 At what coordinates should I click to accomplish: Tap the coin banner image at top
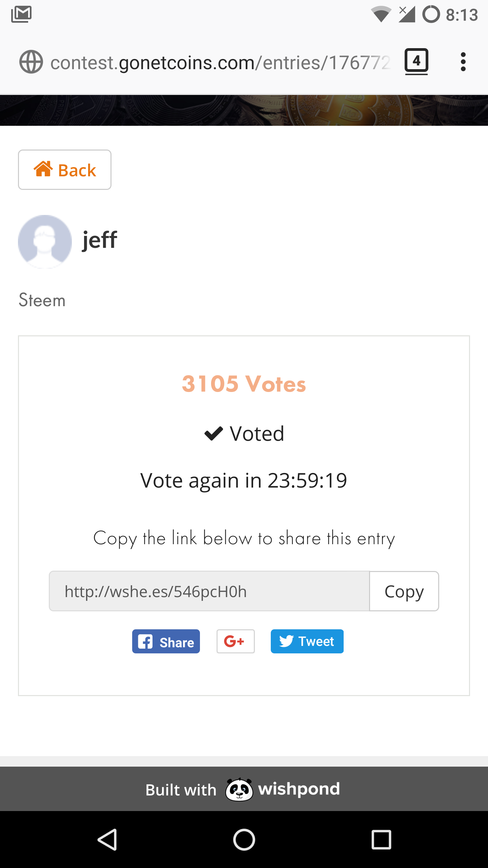244,110
